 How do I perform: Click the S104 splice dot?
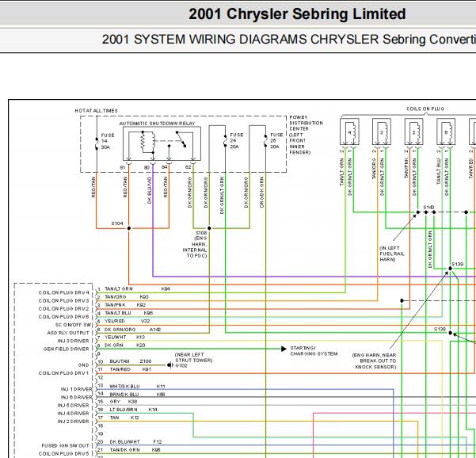[129, 228]
